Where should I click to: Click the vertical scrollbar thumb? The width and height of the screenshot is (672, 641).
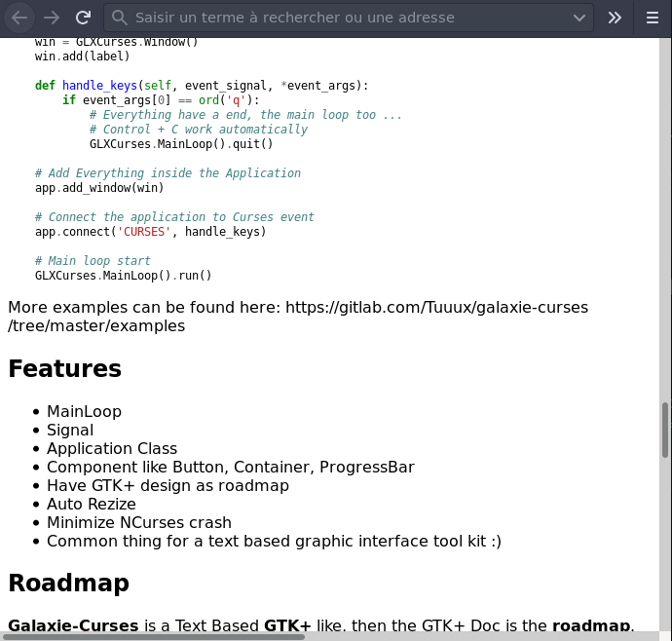665,435
